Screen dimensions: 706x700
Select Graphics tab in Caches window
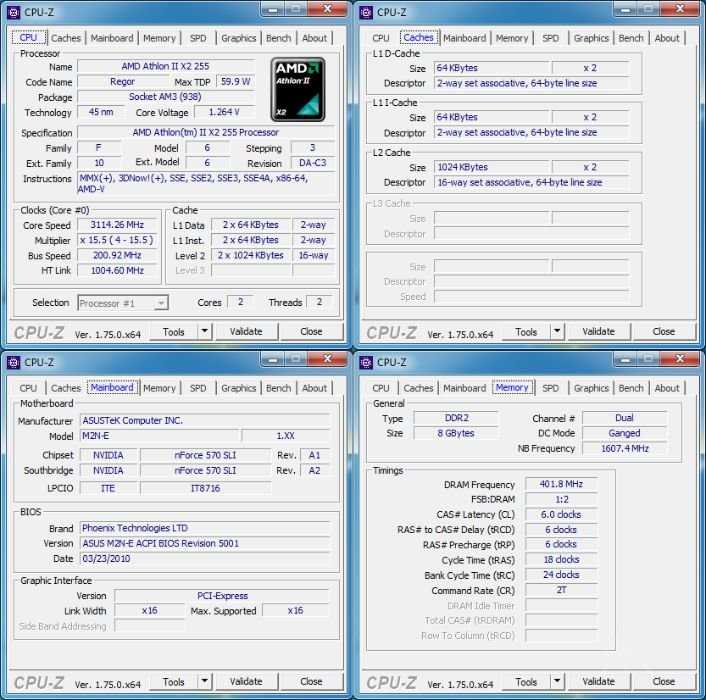(x=591, y=38)
